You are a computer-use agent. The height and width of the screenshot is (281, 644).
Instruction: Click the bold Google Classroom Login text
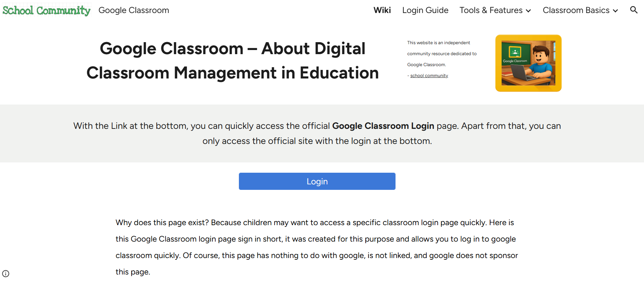pyautogui.click(x=383, y=126)
